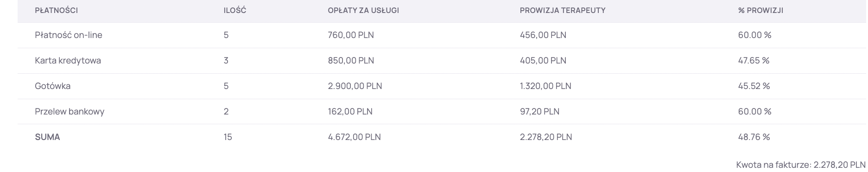This screenshot has height=172, width=868.
Task: Click the 47.65 % commission value
Action: (754, 60)
